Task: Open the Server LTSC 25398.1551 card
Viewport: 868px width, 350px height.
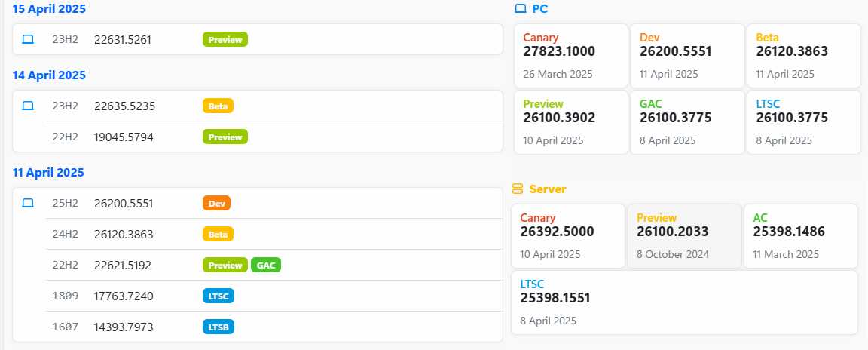Action: pyautogui.click(x=685, y=302)
